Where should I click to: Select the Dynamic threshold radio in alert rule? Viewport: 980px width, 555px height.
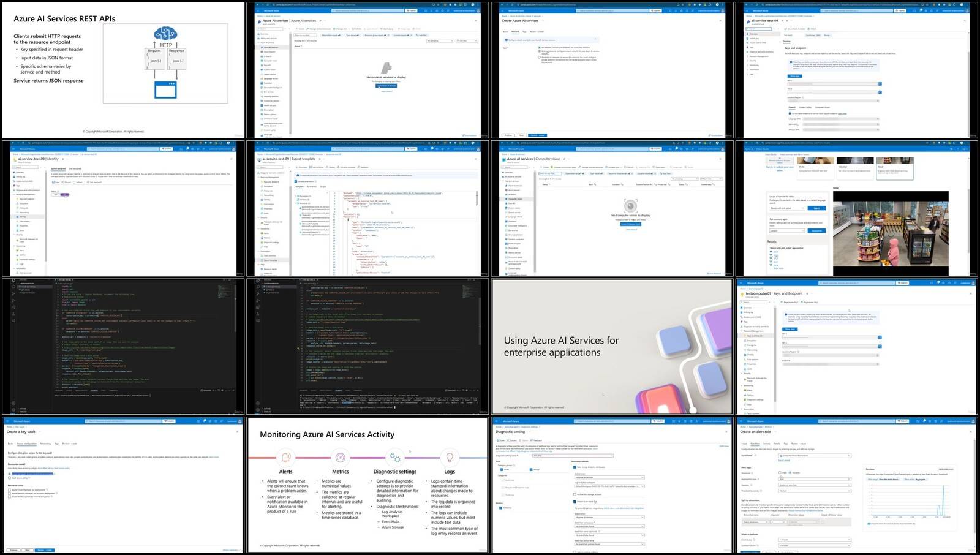(791, 473)
